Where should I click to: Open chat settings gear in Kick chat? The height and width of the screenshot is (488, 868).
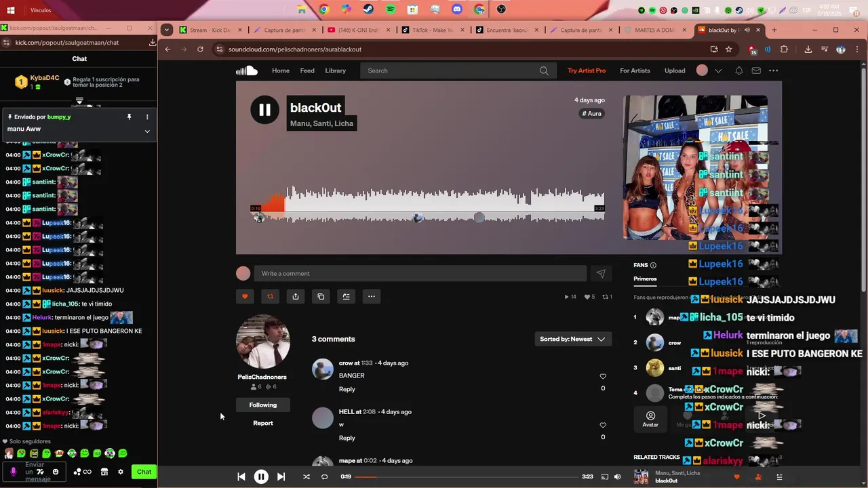121,472
